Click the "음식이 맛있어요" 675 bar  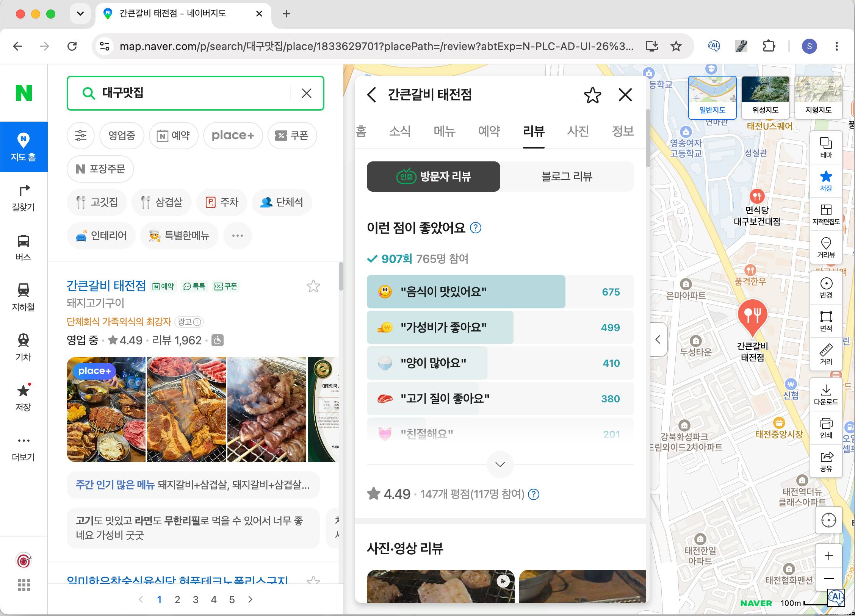coord(500,292)
